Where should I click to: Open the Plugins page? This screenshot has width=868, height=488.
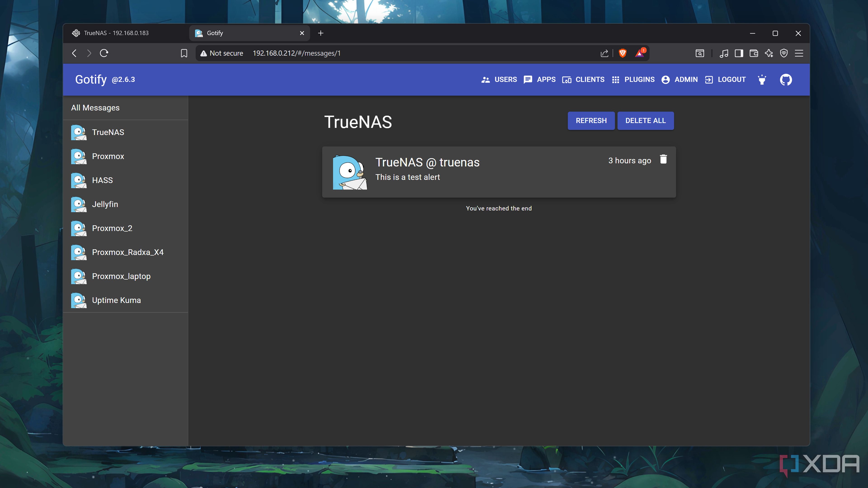point(633,80)
